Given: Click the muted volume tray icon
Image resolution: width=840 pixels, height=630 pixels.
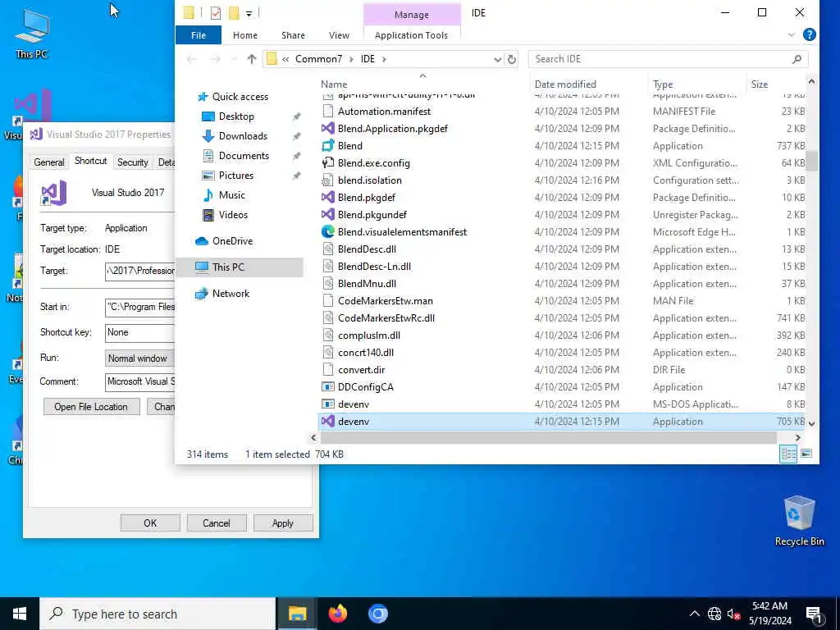Looking at the screenshot, I should point(734,614).
